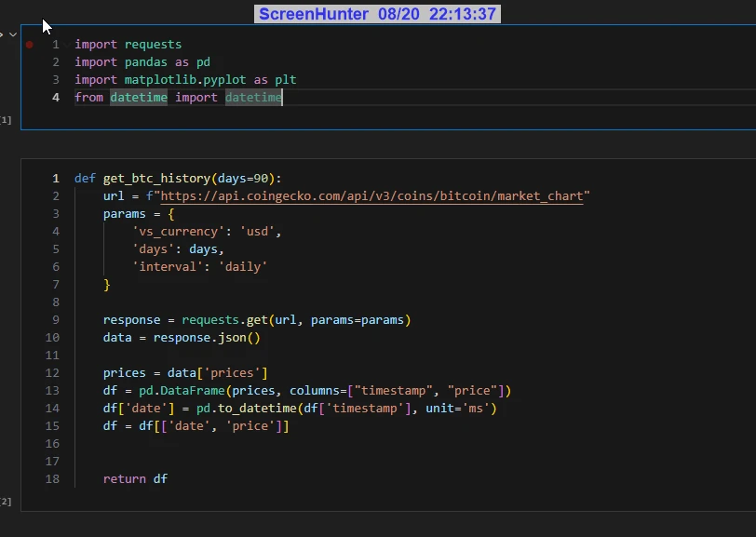Toggle the red breakpoint dot on line 1
The height and width of the screenshot is (537, 756).
(x=30, y=45)
